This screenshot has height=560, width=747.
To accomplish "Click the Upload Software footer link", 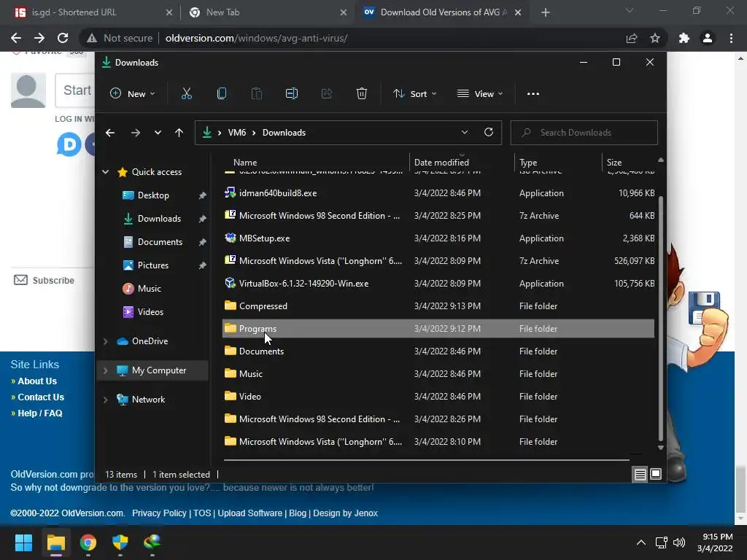I will click(x=249, y=513).
